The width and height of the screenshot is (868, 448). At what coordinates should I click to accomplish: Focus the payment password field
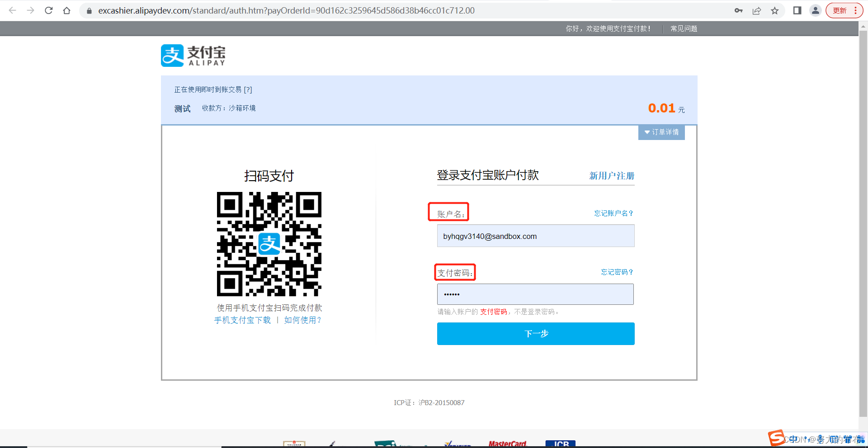pos(535,294)
